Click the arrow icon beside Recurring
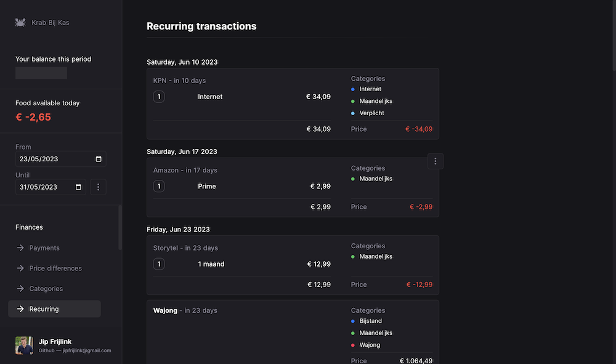The height and width of the screenshot is (364, 616). coord(21,309)
